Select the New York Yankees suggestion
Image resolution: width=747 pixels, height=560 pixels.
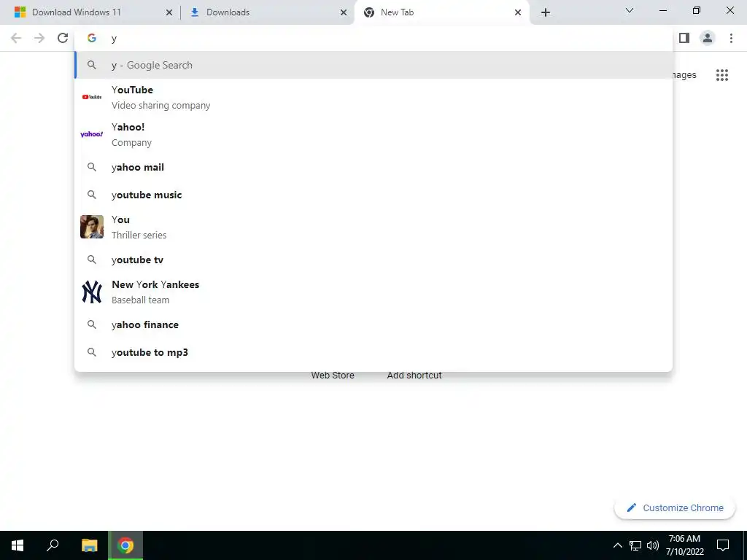coord(373,292)
